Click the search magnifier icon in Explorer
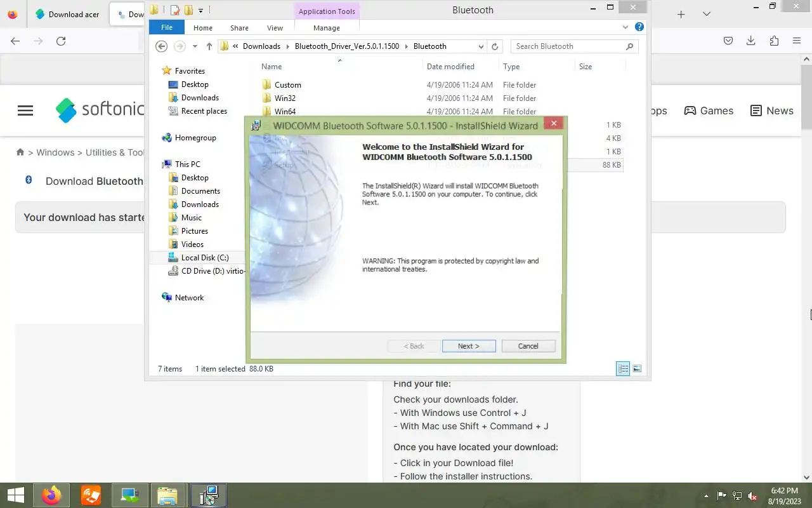The height and width of the screenshot is (508, 812). 630,46
